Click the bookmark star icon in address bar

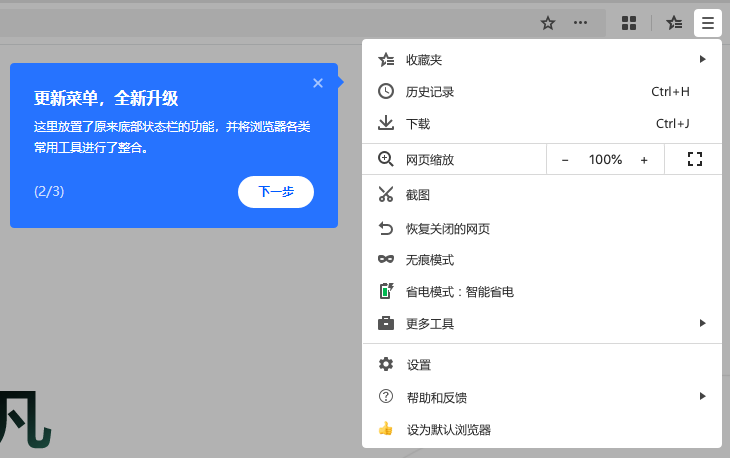[548, 23]
